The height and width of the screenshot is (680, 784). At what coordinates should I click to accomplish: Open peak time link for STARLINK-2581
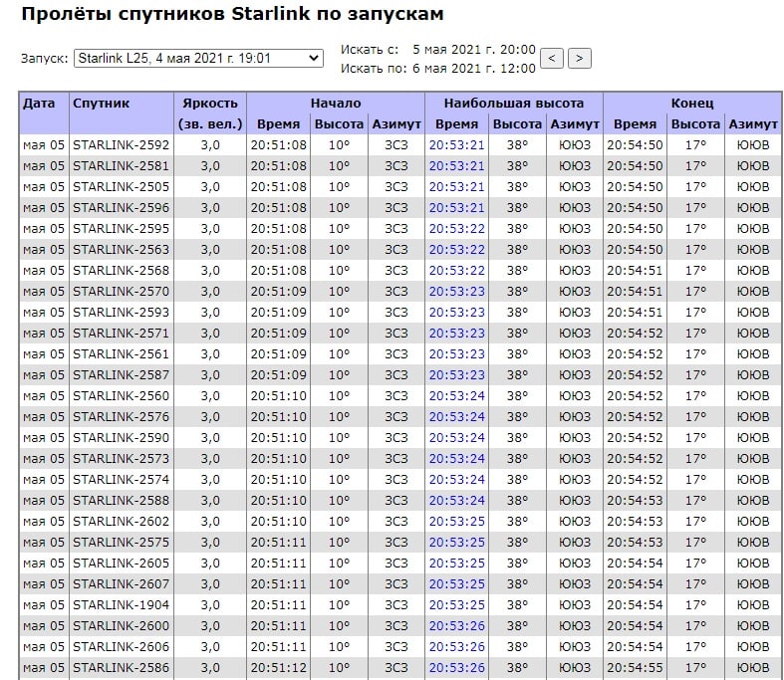tap(457, 166)
